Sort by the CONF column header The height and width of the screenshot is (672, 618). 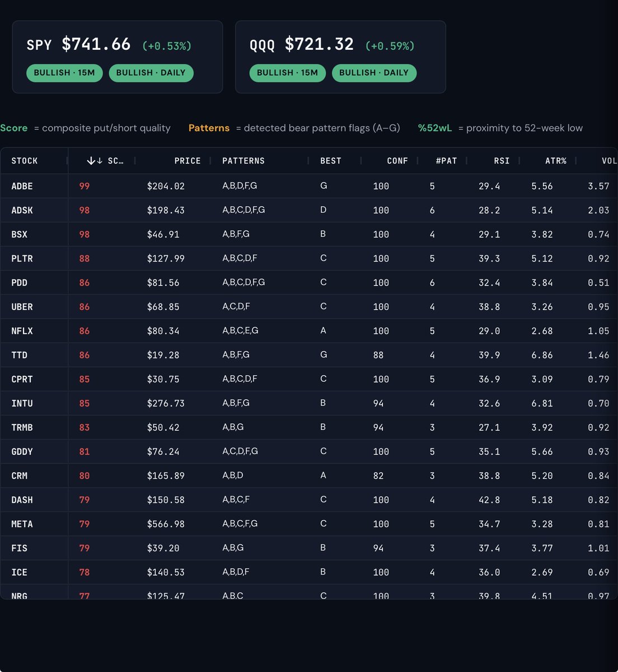coord(397,161)
